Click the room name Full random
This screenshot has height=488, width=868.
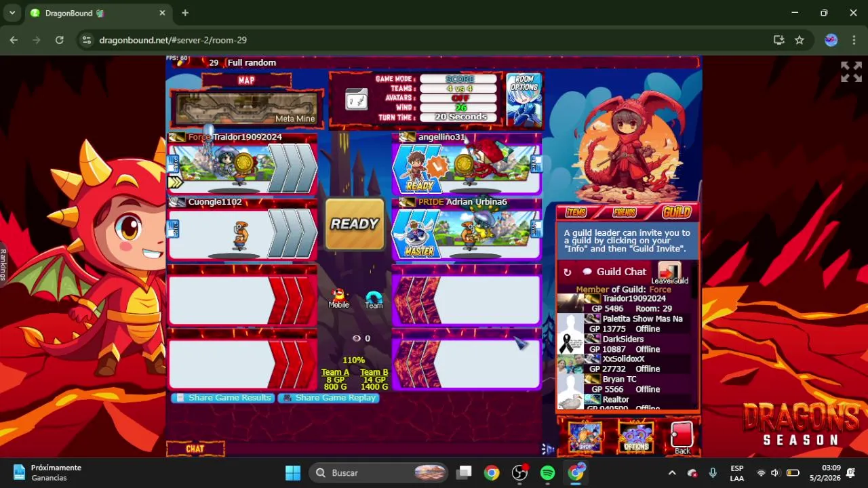pyautogui.click(x=252, y=62)
